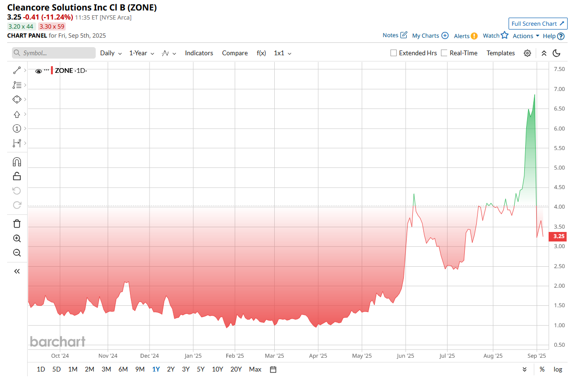Click the redo arrow icon
Screen dimensions: 580x392
click(17, 205)
